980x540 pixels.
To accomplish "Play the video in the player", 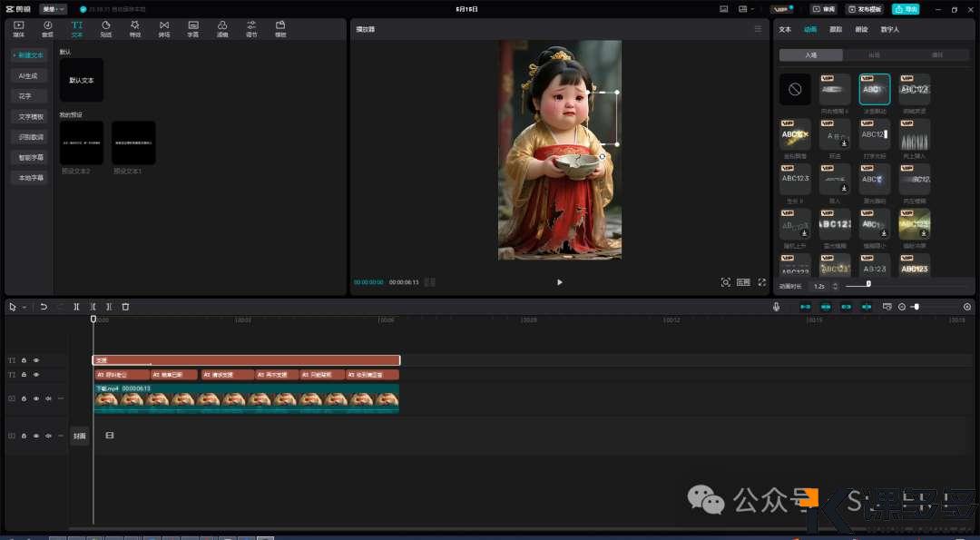I will tap(559, 282).
